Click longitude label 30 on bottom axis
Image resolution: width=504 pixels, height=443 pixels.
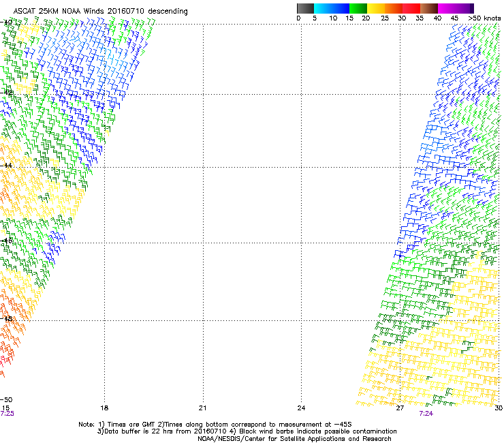(x=499, y=408)
